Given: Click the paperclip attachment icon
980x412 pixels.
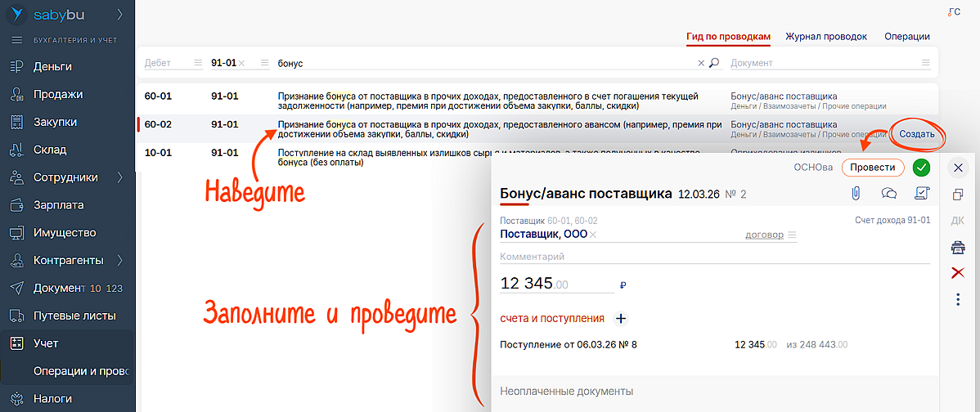Looking at the screenshot, I should tap(857, 194).
